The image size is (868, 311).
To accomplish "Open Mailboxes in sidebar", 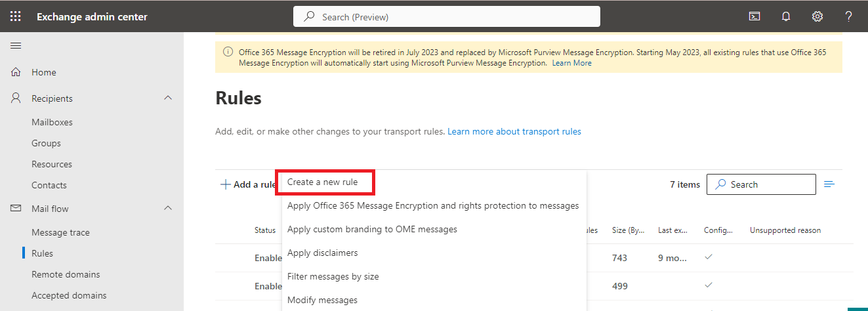I will tap(52, 122).
